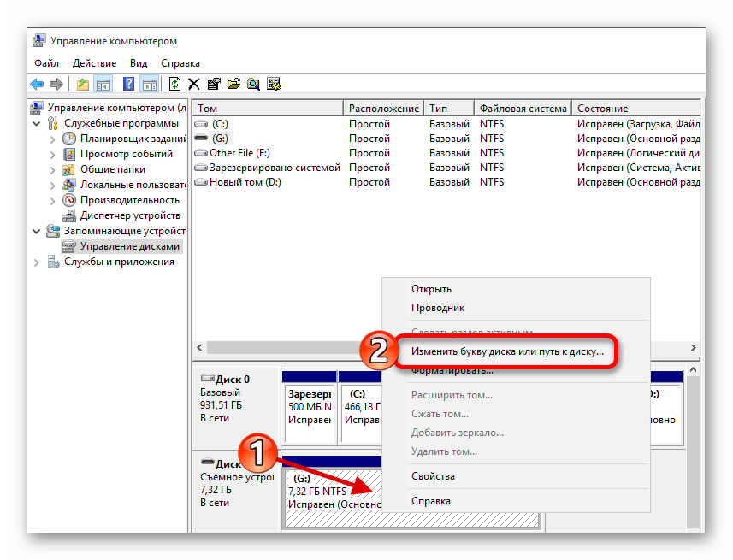733x560 pixels.
Task: Open the Действие menu
Action: (x=94, y=63)
